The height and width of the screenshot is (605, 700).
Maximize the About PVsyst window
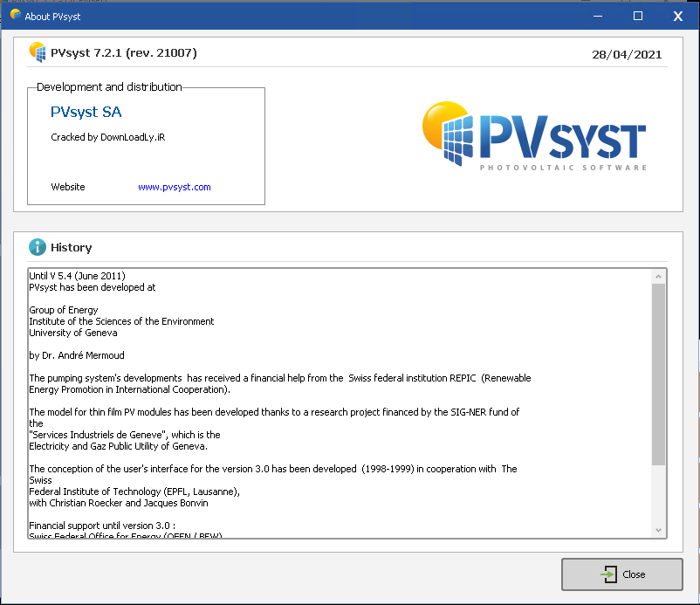[x=638, y=16]
